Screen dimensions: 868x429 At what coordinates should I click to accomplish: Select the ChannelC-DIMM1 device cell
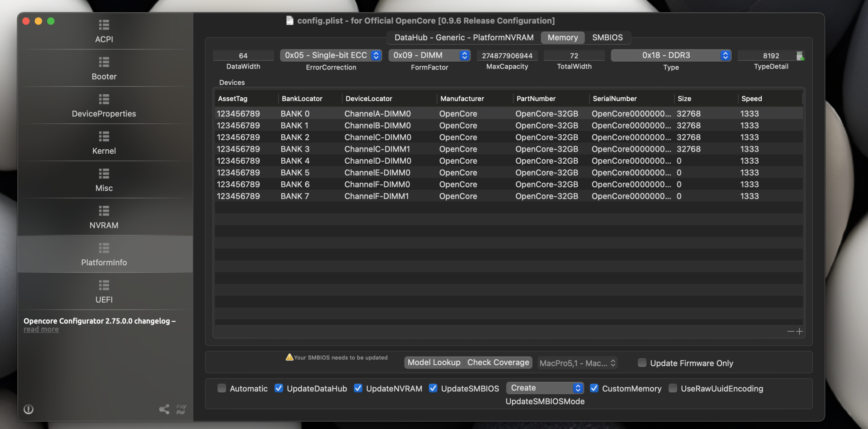(377, 149)
